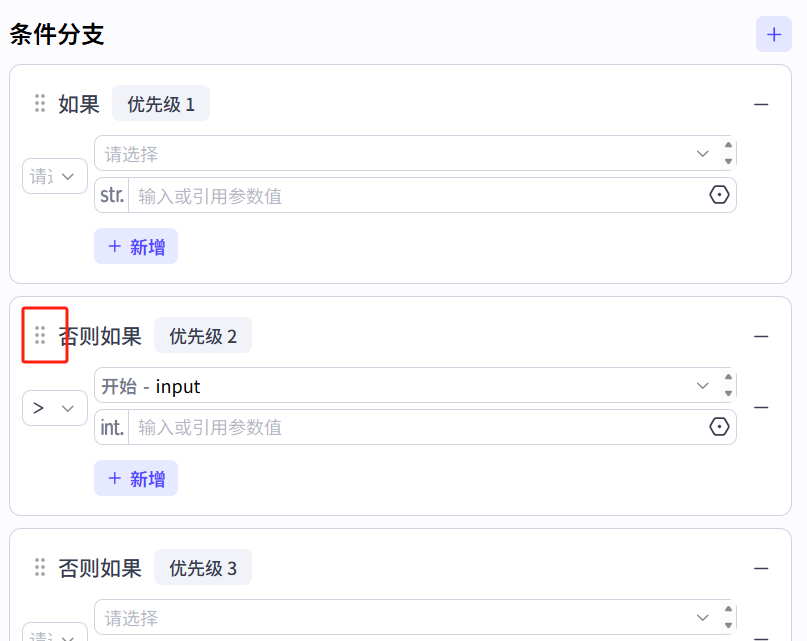Click drag handle of 优先级 3 branch

[x=40, y=567]
